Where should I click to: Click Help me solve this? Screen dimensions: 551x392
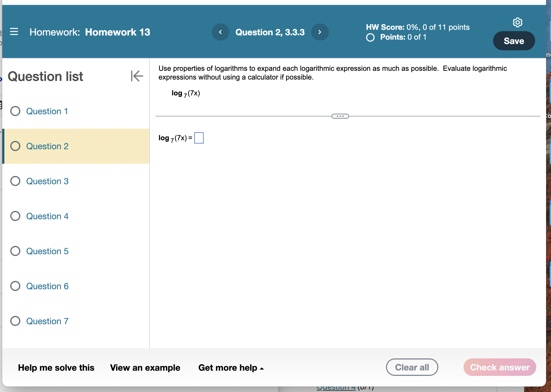click(x=56, y=368)
